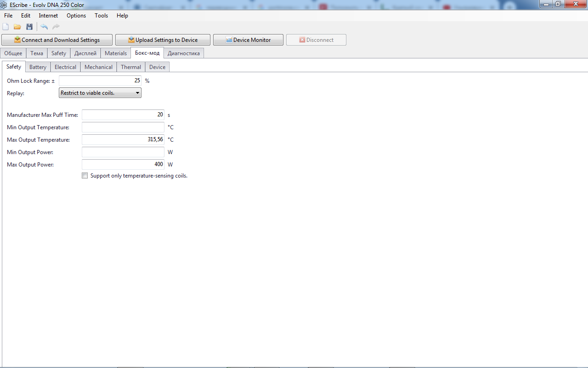
Task: Open the Internet menu
Action: point(48,16)
